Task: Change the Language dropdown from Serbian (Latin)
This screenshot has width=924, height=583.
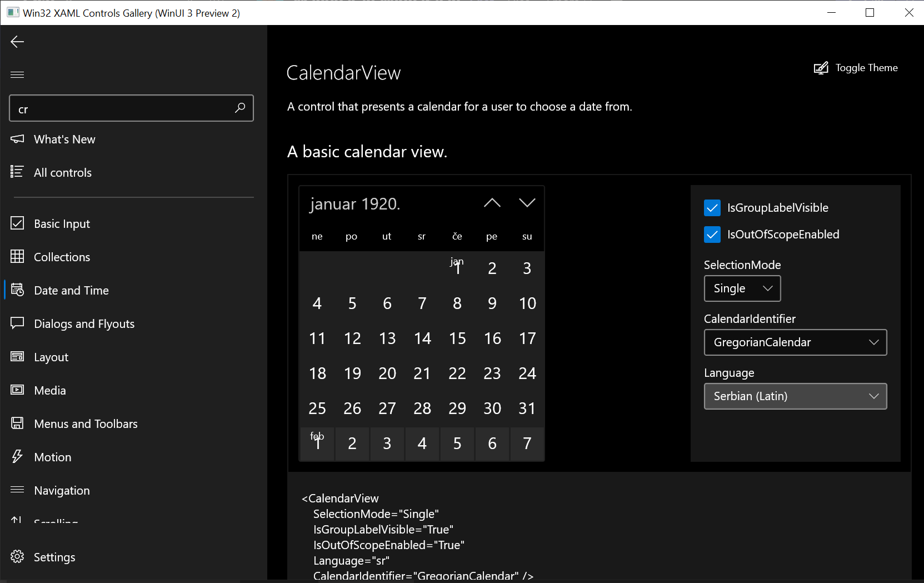Action: 795,396
